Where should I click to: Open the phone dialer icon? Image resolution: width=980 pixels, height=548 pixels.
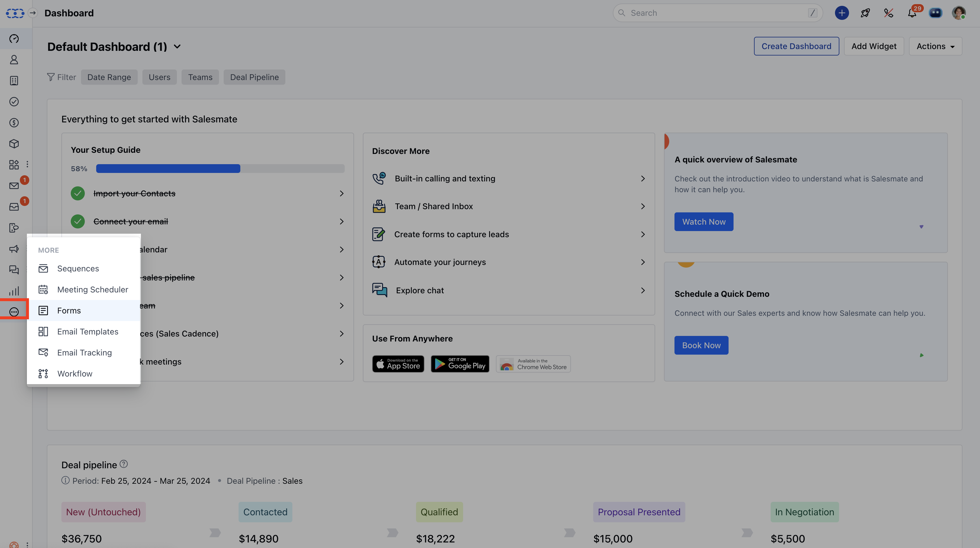(888, 13)
